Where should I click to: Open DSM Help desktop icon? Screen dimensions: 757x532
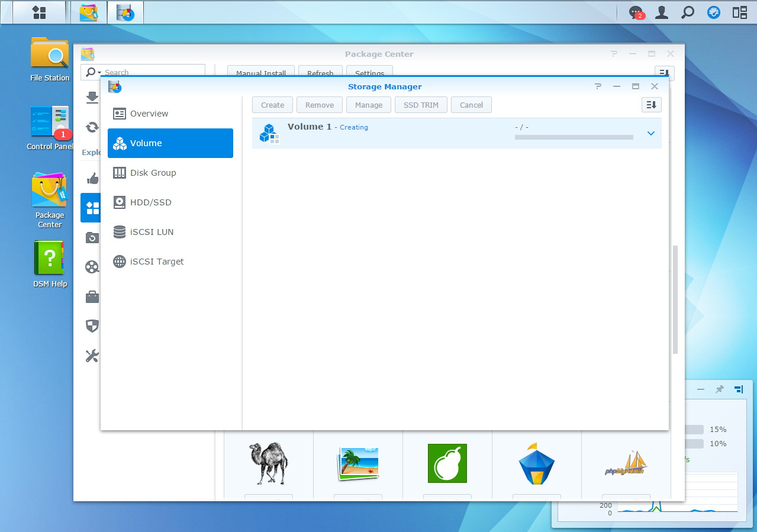(50, 264)
